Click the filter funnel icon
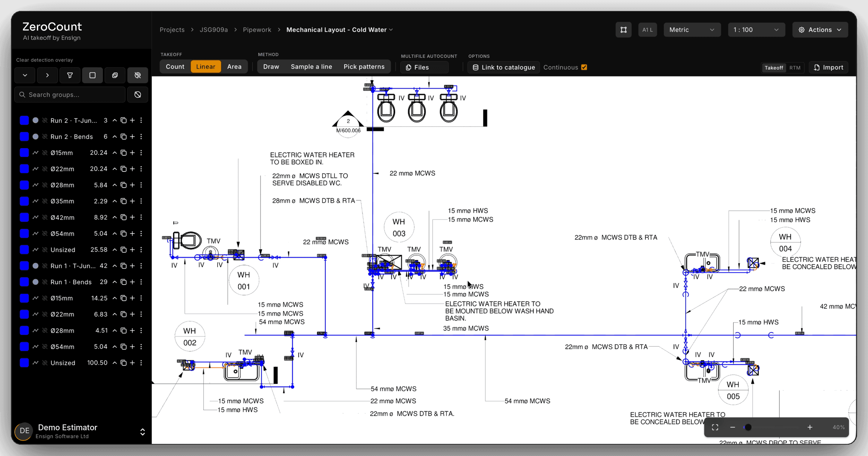Screen dimensions: 868x456 70,75
